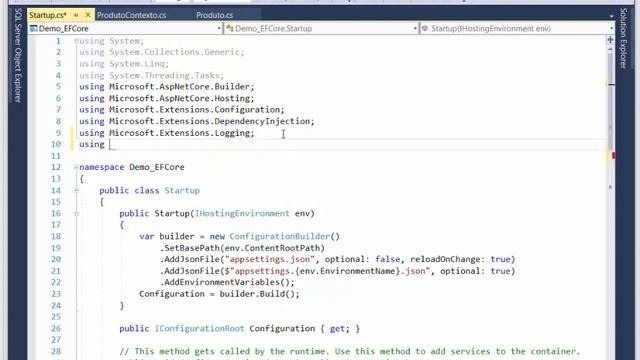Click the red error mark on scrollbar
This screenshot has width=640, height=360.
click(x=613, y=156)
